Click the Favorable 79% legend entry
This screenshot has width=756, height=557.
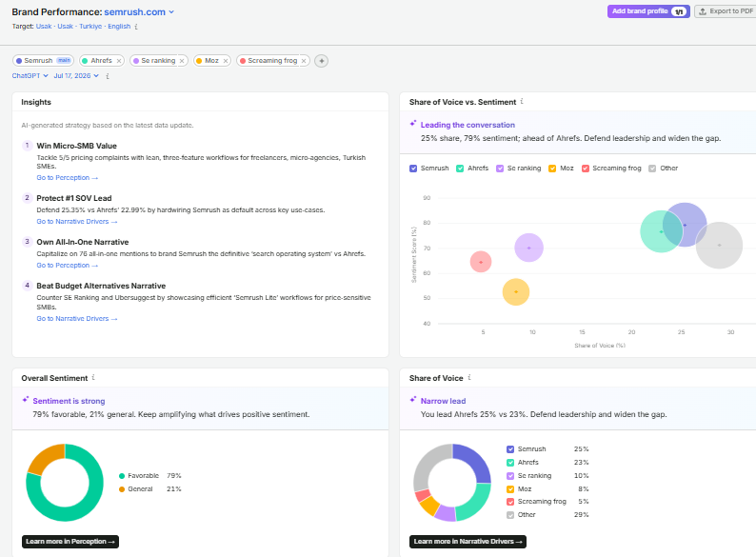coord(149,476)
